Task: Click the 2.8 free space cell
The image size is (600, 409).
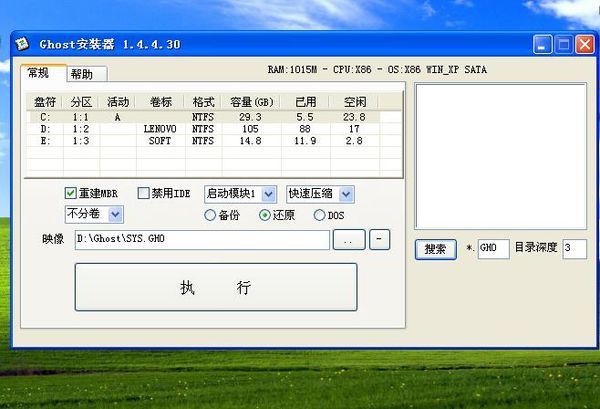Action: [354, 141]
